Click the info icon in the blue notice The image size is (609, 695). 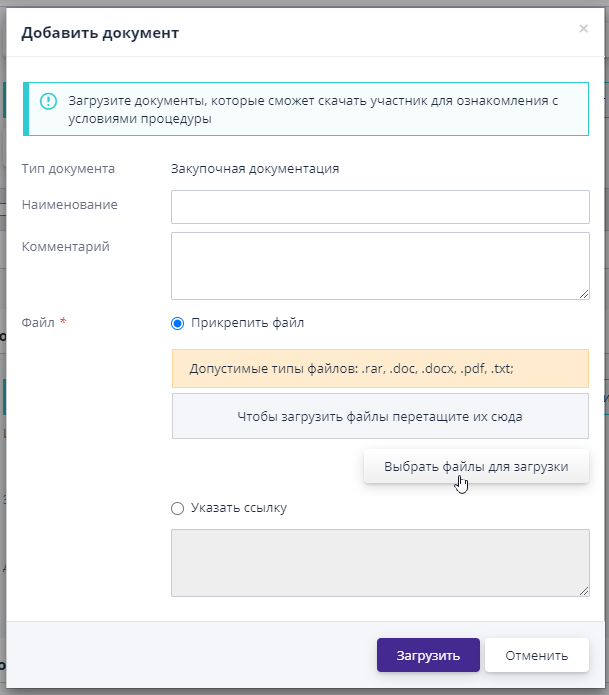[x=47, y=101]
